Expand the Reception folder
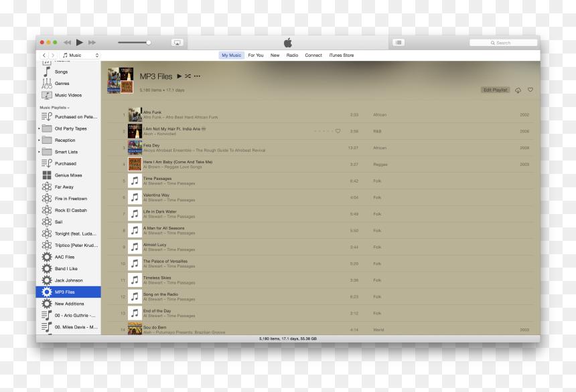576x392 pixels. (39, 140)
